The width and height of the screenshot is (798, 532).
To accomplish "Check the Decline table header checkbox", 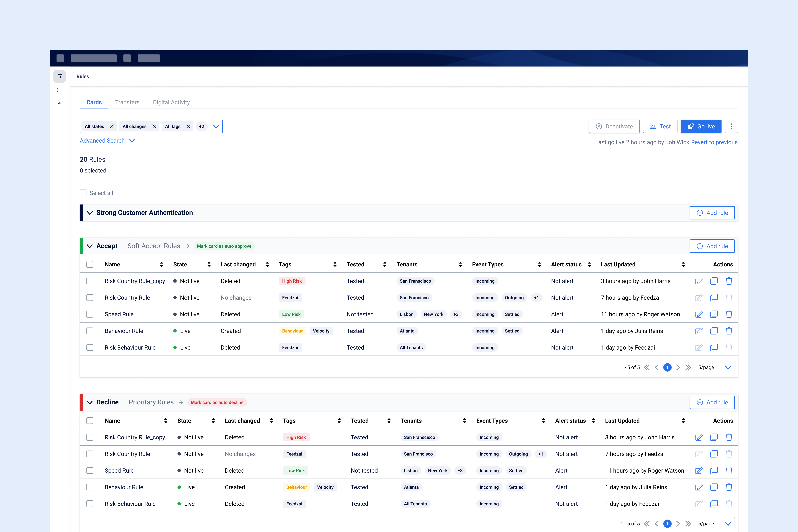I will point(90,421).
